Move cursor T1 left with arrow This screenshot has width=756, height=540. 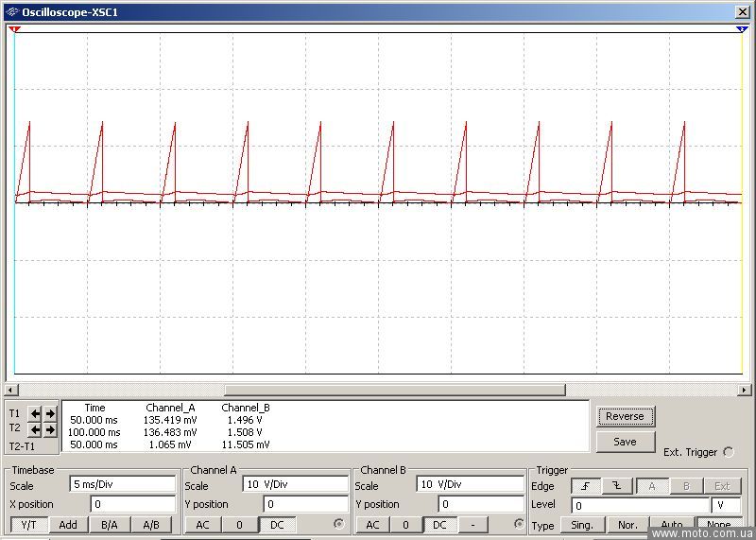[x=35, y=413]
